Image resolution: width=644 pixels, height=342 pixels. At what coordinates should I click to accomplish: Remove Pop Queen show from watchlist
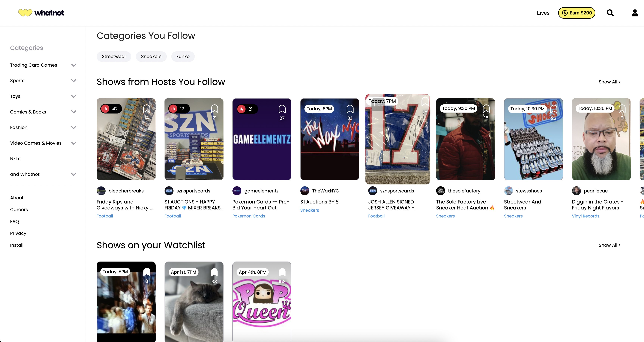click(x=282, y=272)
